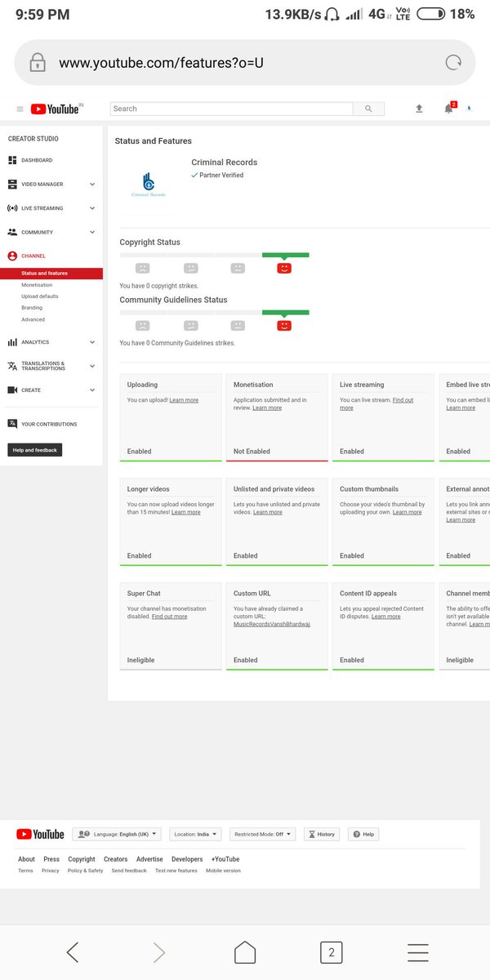
Task: Click the footer YouTube logo
Action: [x=40, y=834]
